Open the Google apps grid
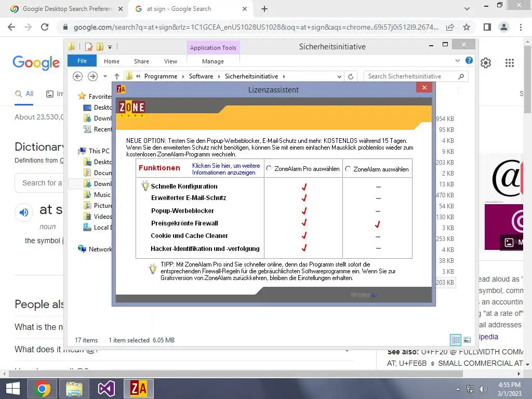This screenshot has height=399, width=532. coord(510,63)
